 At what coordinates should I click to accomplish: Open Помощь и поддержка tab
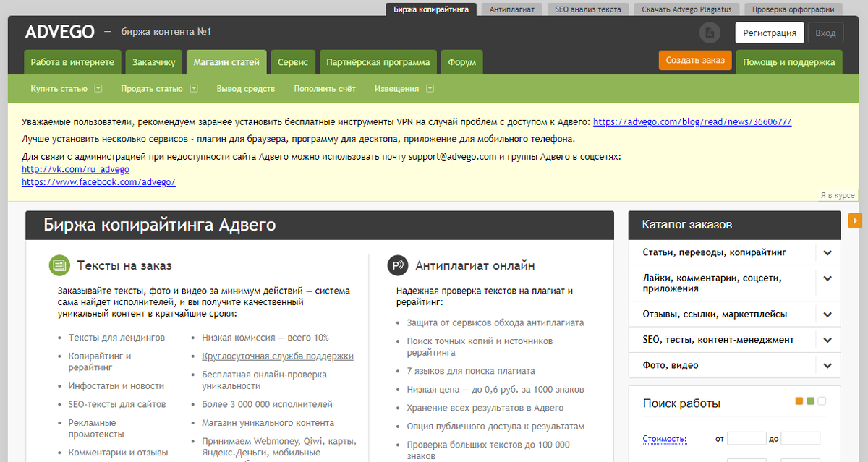pyautogui.click(x=789, y=62)
